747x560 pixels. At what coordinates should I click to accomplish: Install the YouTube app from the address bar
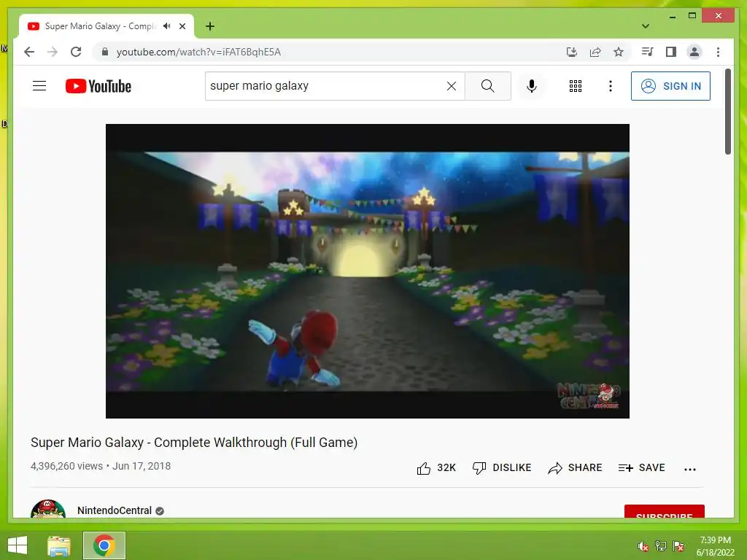coord(572,52)
